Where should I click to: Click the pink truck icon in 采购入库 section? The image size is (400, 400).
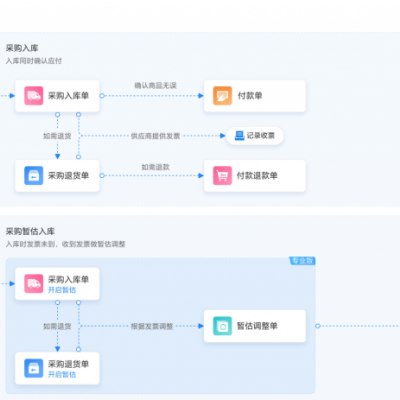pos(34,96)
